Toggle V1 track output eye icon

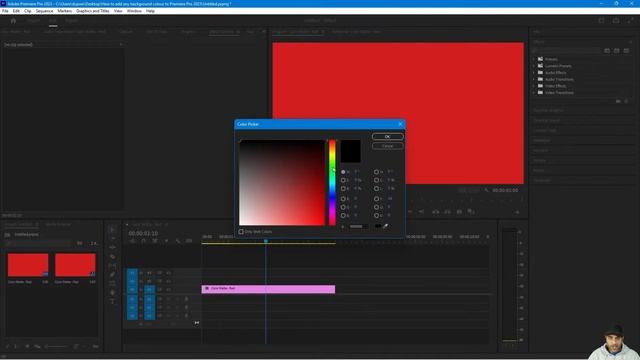168,289
